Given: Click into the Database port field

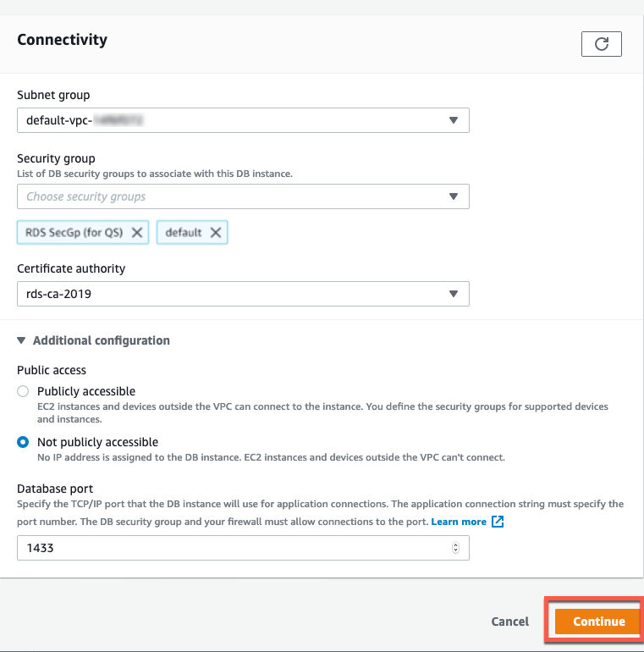Looking at the screenshot, I should pyautogui.click(x=228, y=548).
